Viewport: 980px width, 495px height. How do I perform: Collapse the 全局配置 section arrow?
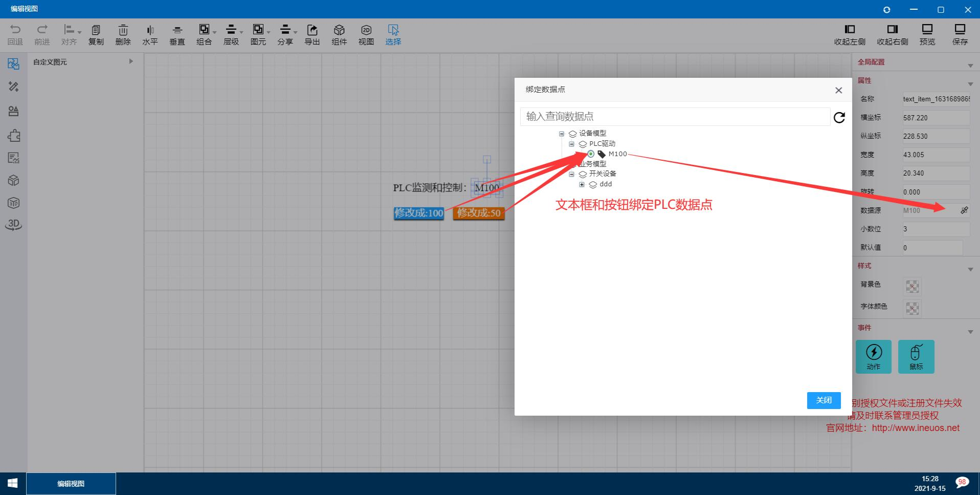[x=970, y=66]
